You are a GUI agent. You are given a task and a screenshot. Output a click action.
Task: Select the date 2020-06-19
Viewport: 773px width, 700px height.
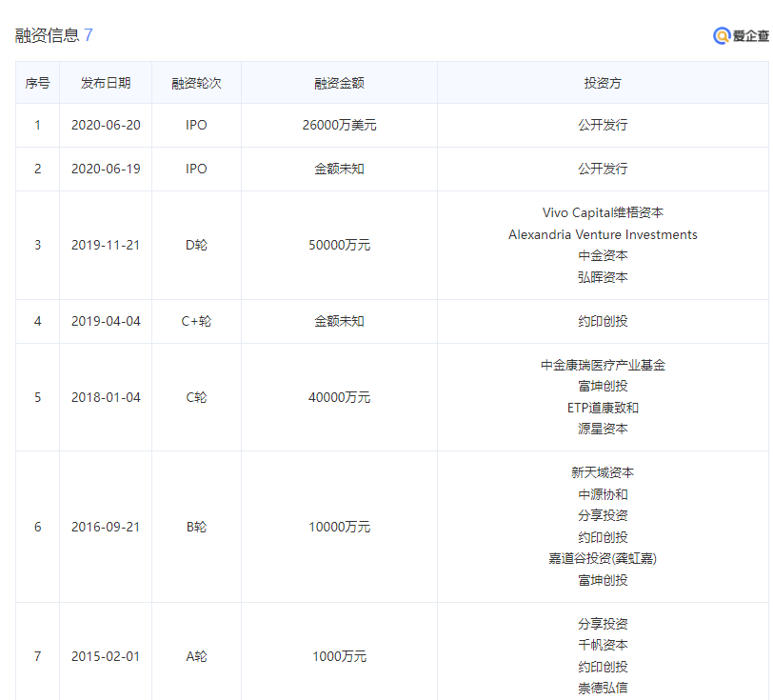106,169
